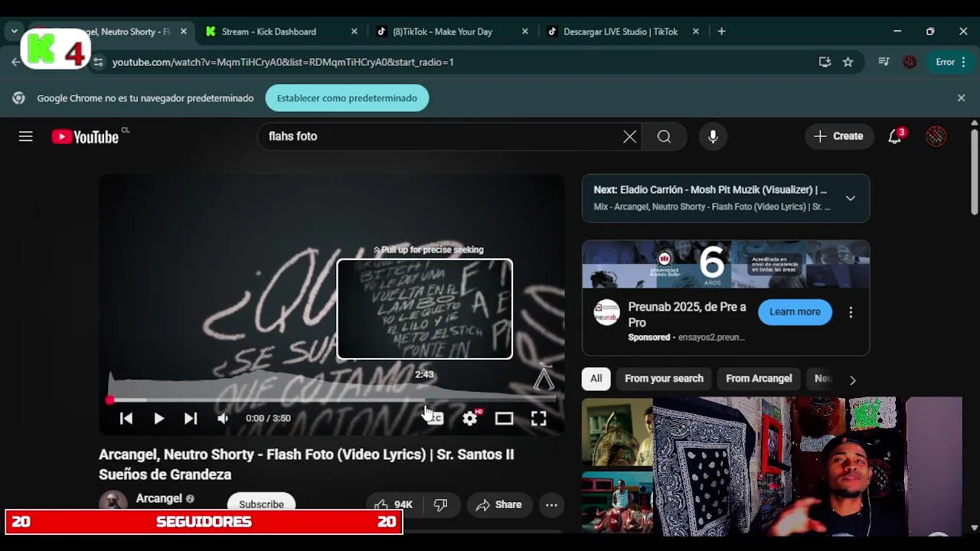Like the video with 94K likes
Viewport: 980px width, 551px height.
tap(393, 504)
